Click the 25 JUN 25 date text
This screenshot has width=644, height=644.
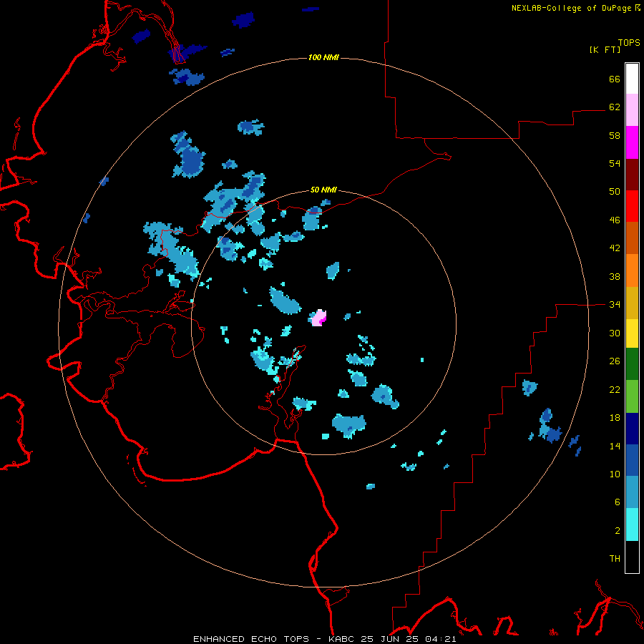tap(389, 639)
